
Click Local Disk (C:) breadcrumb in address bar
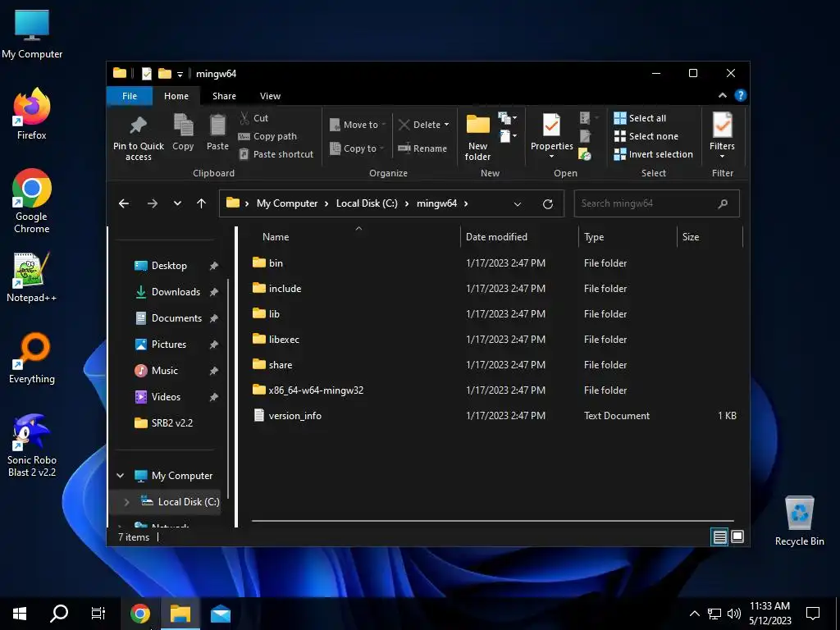click(367, 203)
